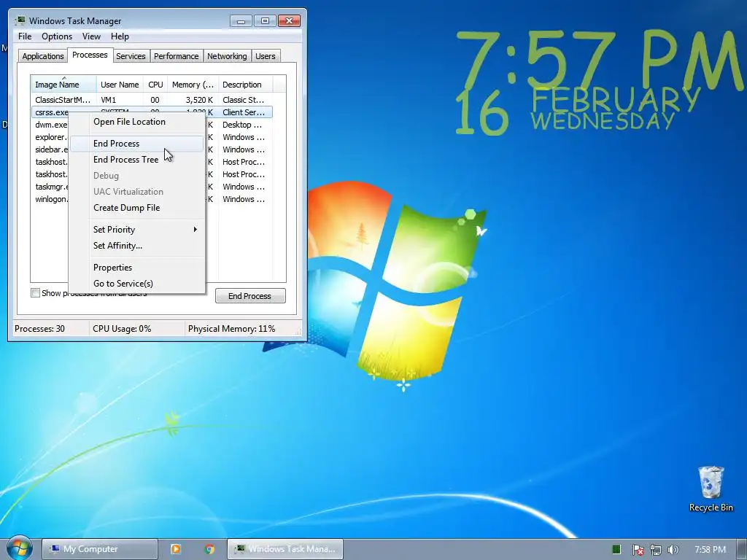Open the Recycle Bin desktop icon
The width and height of the screenshot is (747, 560).
pyautogui.click(x=711, y=489)
